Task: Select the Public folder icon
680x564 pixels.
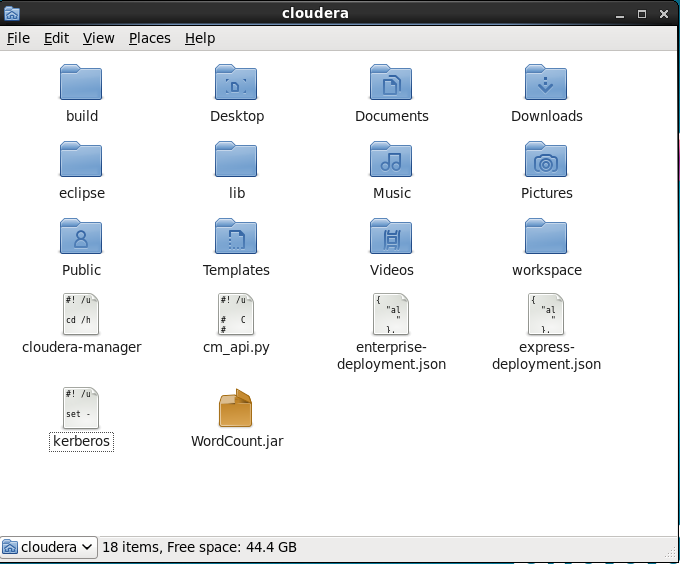Action: (x=81, y=236)
